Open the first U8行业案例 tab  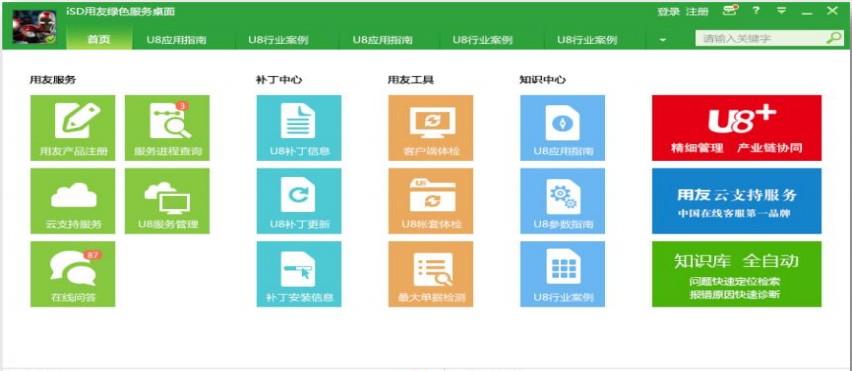coord(278,40)
